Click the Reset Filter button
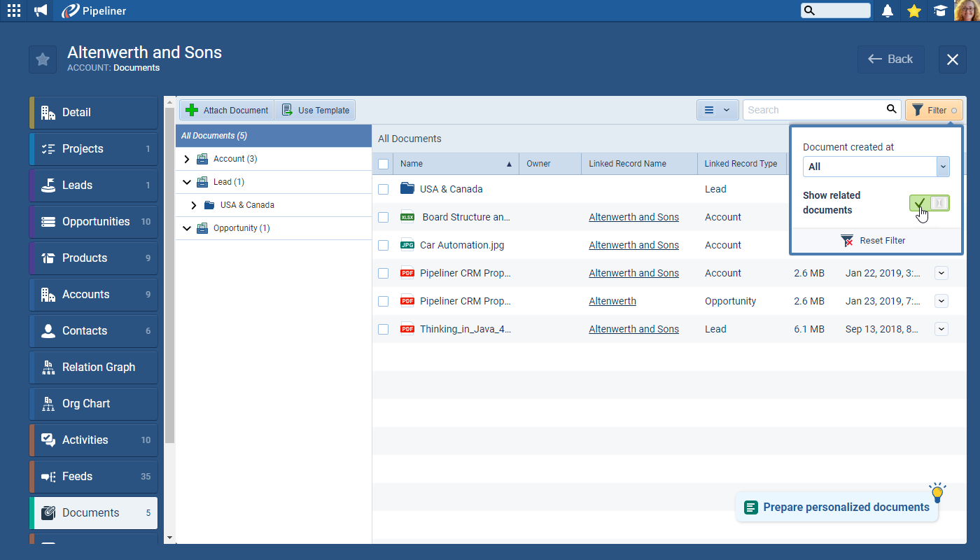Screen dimensions: 980x560 pos(876,240)
